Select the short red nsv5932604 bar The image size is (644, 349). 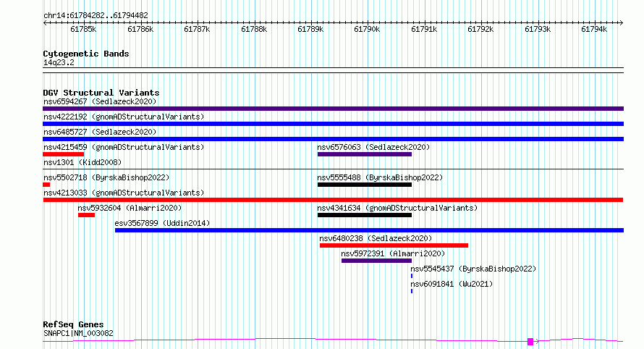pos(86,215)
